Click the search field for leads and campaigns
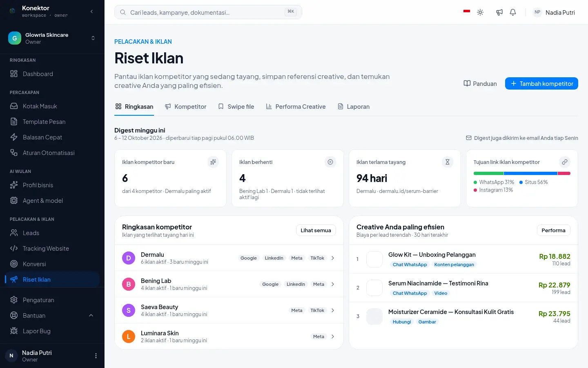The image size is (588, 368). [208, 12]
